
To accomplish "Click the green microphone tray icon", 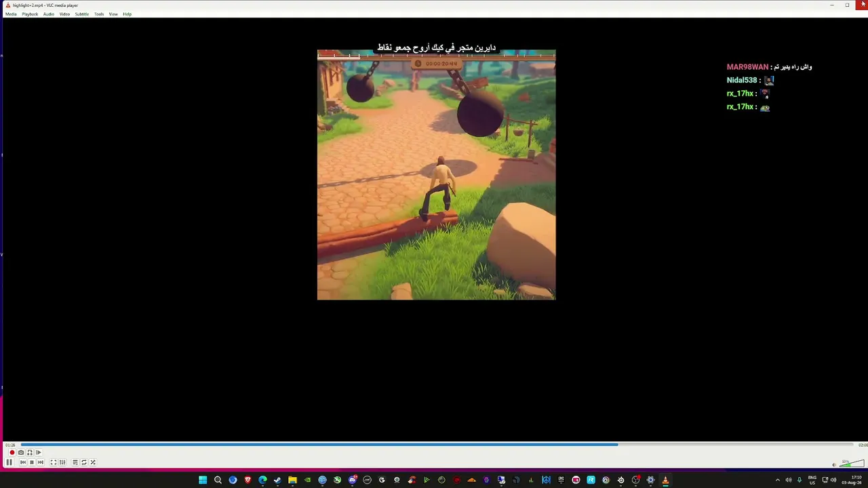I will pyautogui.click(x=799, y=480).
